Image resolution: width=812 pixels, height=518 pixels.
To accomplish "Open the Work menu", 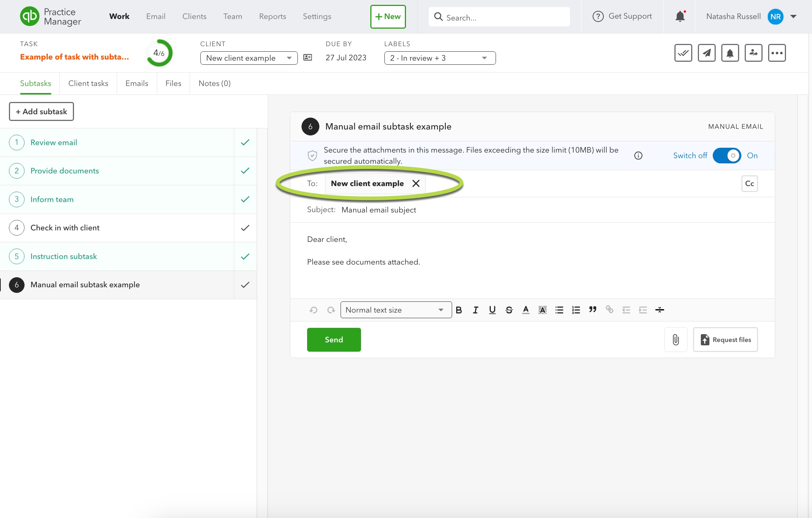I will click(x=119, y=16).
